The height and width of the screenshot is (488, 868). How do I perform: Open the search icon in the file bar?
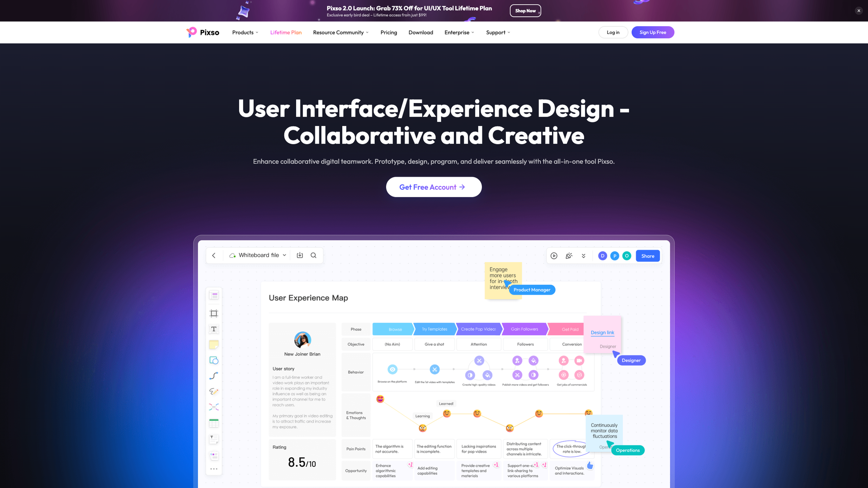coord(313,255)
